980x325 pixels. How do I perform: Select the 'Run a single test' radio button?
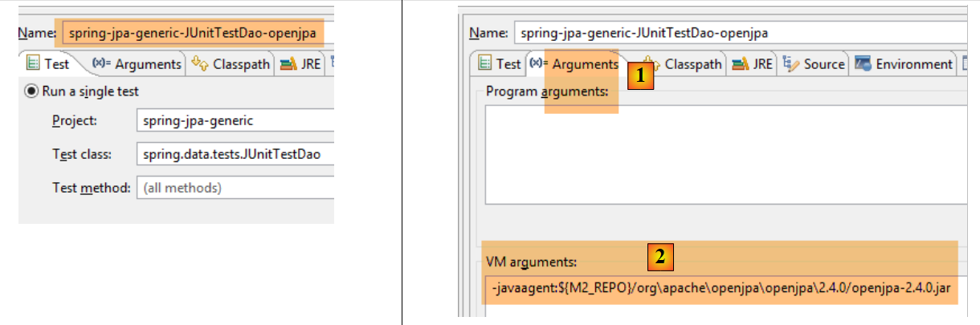[x=32, y=91]
